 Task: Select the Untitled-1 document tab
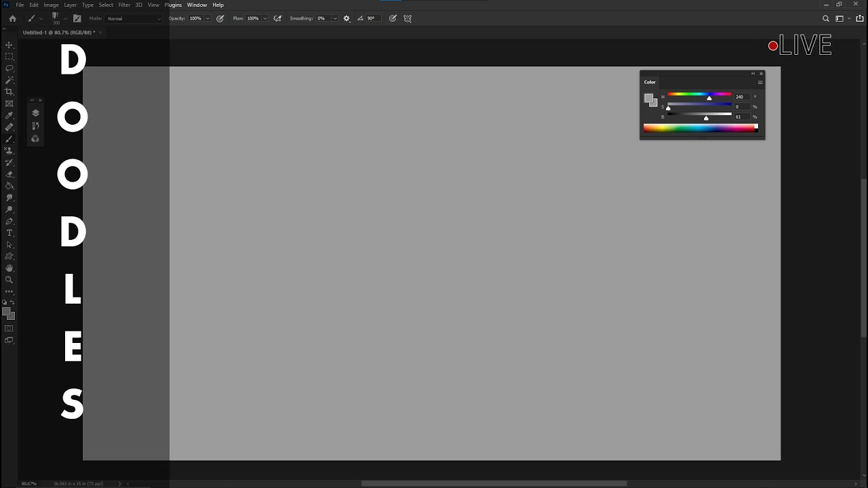[x=58, y=33]
